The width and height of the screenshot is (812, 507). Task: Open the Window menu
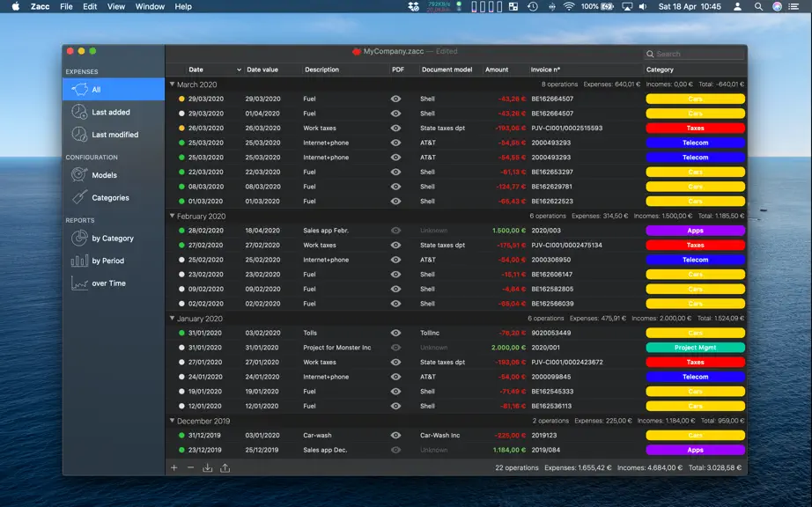[x=150, y=7]
